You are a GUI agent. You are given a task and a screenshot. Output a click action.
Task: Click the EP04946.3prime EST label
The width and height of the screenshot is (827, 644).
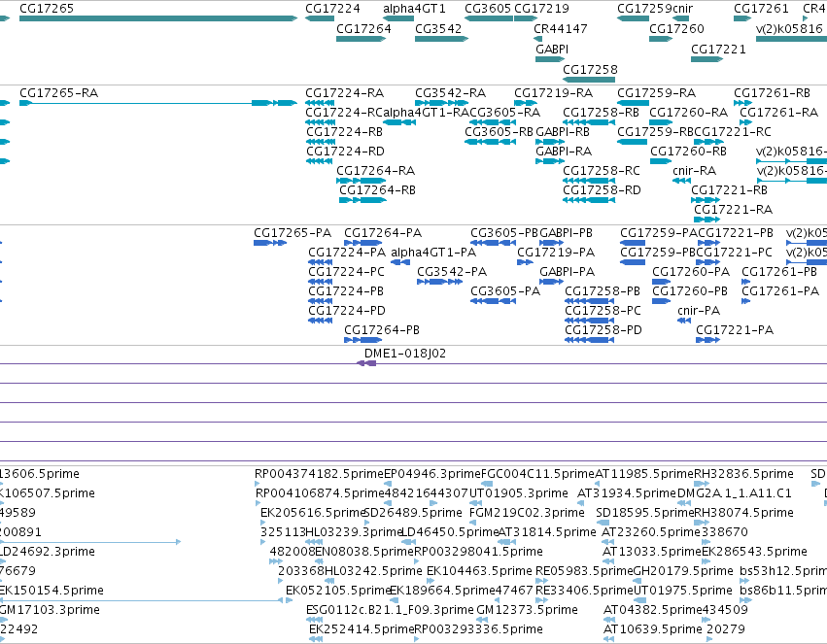pos(432,474)
